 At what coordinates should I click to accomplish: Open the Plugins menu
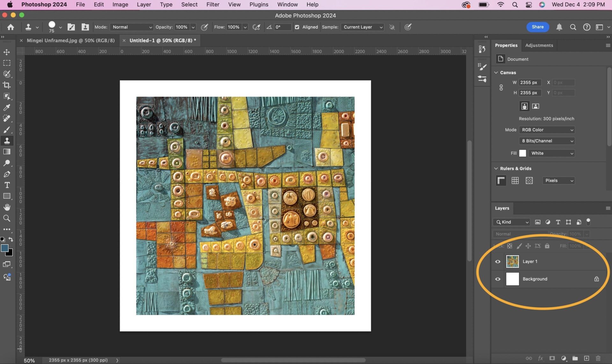click(x=259, y=4)
